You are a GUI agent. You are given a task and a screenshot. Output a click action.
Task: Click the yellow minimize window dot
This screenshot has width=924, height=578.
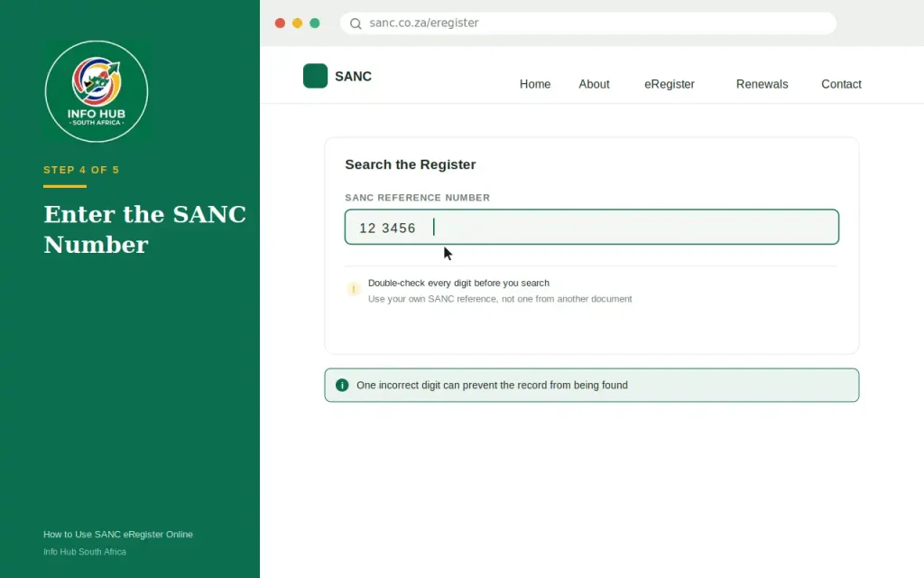[297, 23]
